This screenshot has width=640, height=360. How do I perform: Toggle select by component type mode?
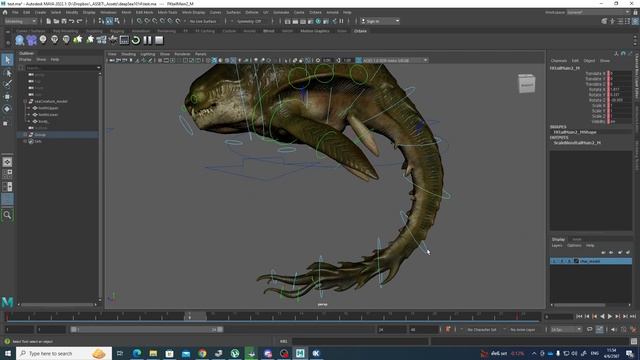pos(117,21)
